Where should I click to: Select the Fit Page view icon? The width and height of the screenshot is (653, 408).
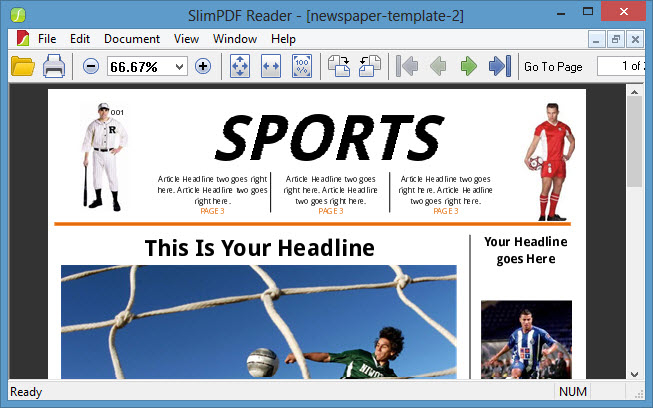[x=241, y=66]
